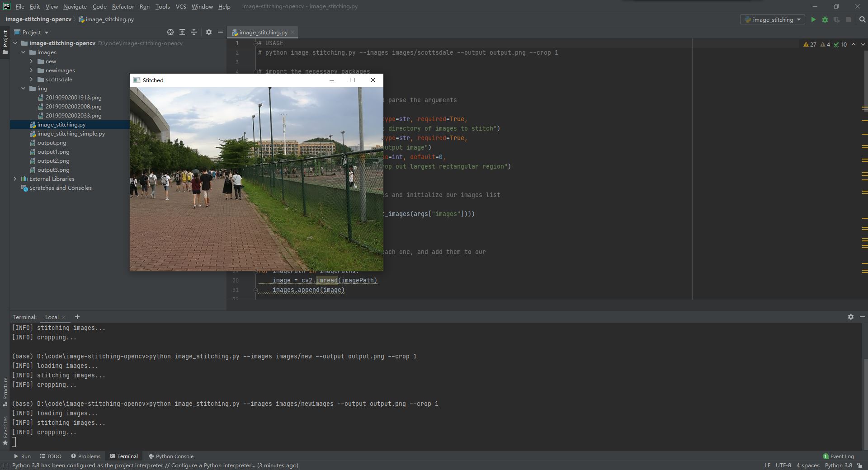Click the Search Everywhere magnifier icon

pos(862,19)
